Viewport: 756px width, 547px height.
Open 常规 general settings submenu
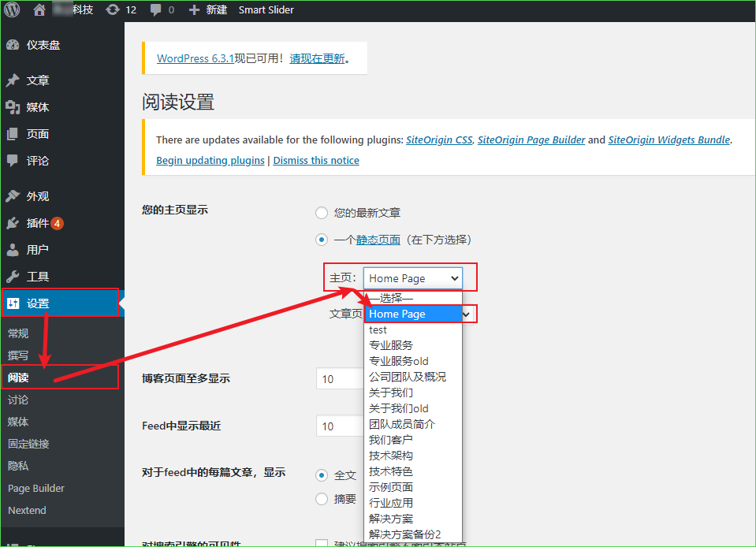click(x=18, y=333)
